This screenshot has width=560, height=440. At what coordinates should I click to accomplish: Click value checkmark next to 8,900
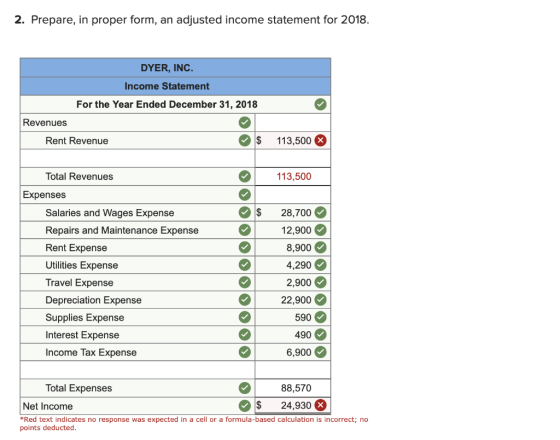tap(320, 248)
